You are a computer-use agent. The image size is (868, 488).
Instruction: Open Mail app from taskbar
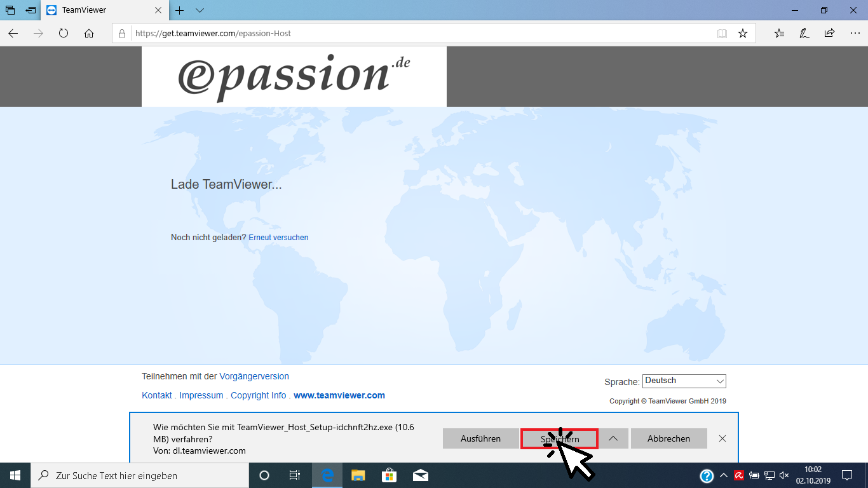click(420, 475)
